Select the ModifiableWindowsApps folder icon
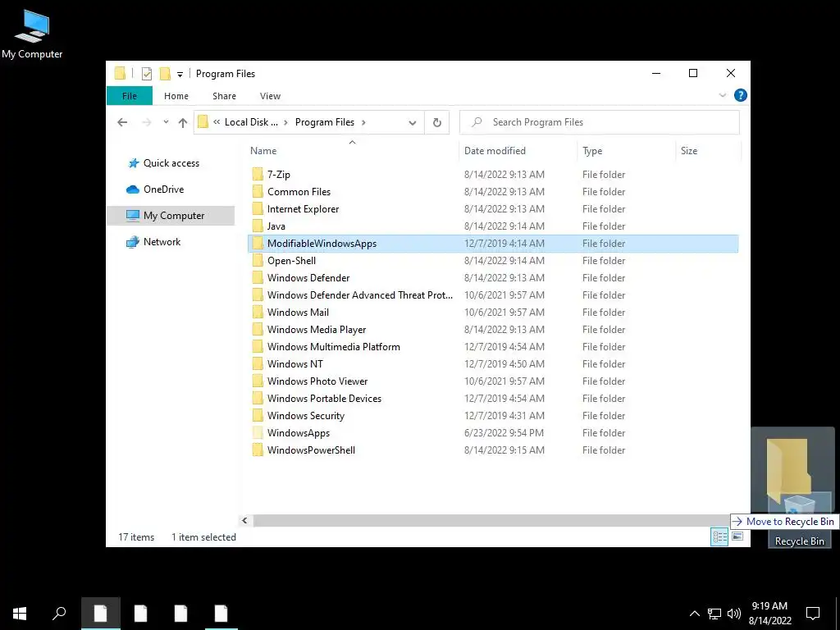Image resolution: width=840 pixels, height=630 pixels. (258, 243)
